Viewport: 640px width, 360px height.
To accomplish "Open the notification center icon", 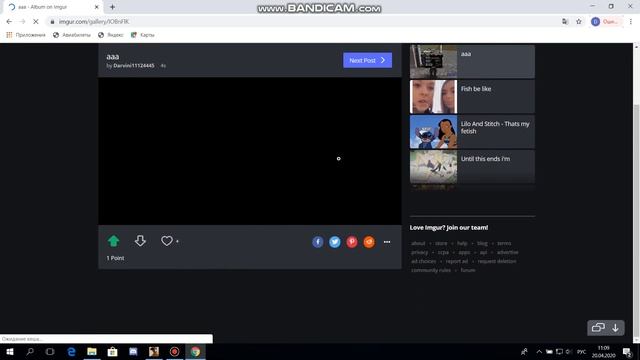I will coord(627,351).
